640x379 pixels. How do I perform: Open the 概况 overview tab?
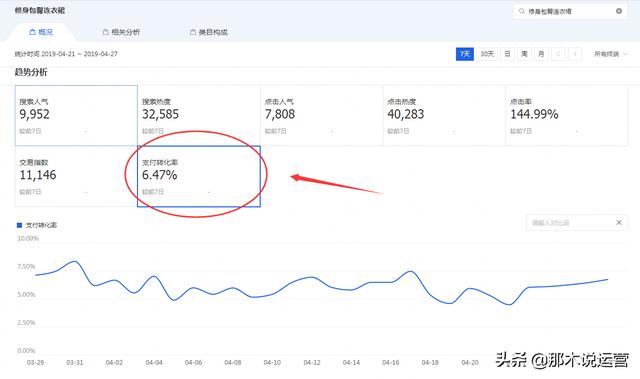pyautogui.click(x=41, y=32)
